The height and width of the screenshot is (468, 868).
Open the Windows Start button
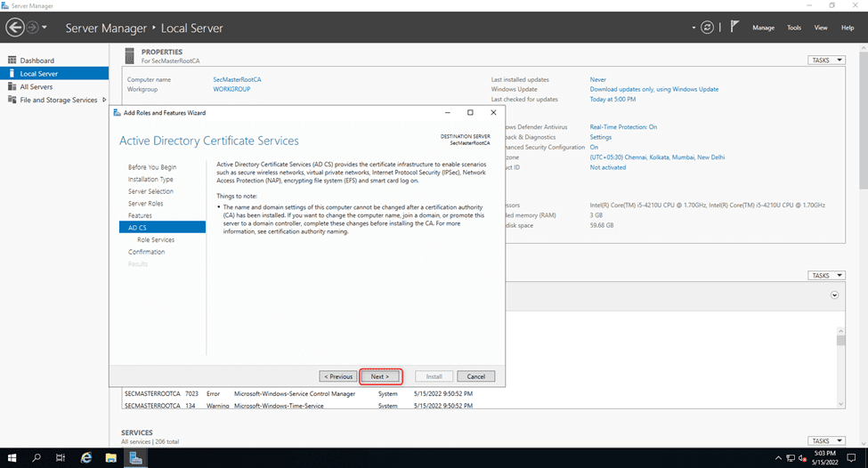(x=12, y=458)
